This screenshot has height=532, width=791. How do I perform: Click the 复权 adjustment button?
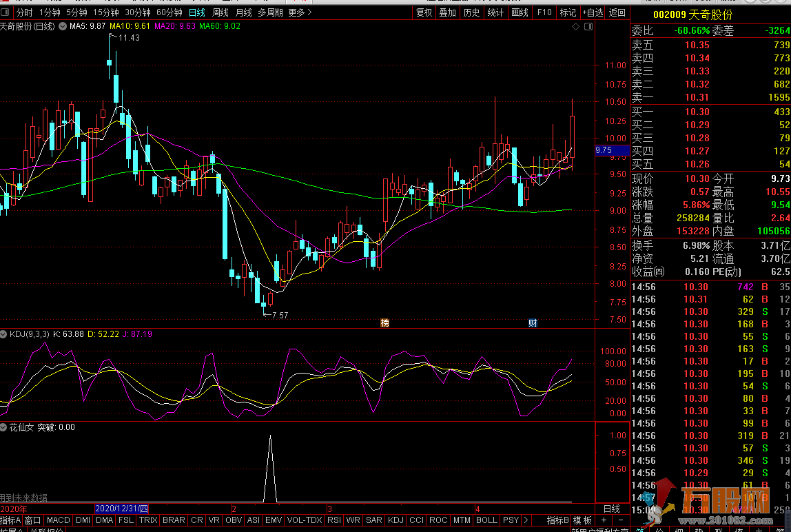[x=424, y=12]
